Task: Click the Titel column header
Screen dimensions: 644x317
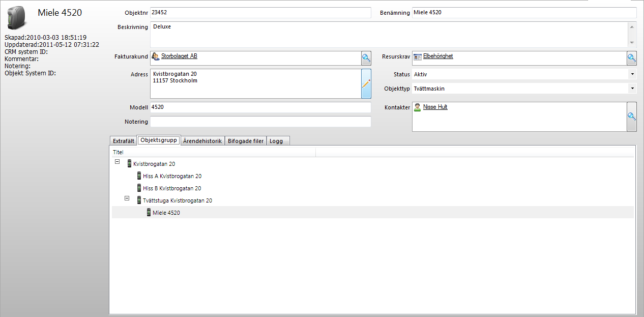Action: [x=213, y=152]
